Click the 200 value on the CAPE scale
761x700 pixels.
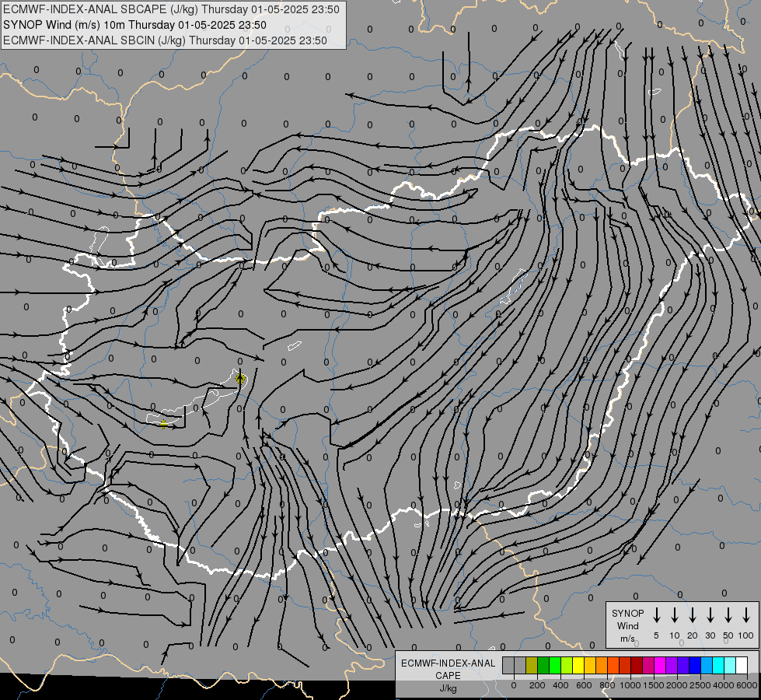point(537,685)
